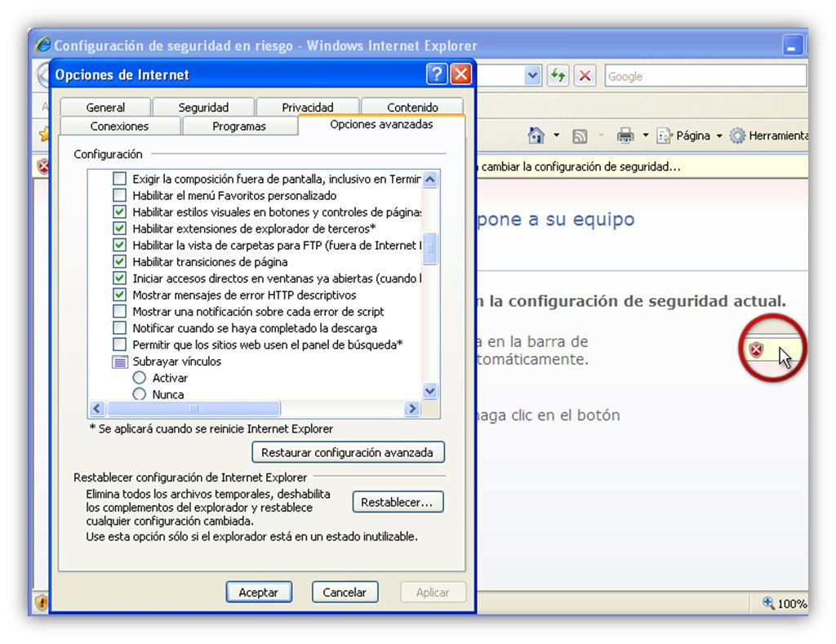Click the horizontal scrollbar thumb in settings list
Viewport: 836px width, 644px height.
(x=193, y=408)
